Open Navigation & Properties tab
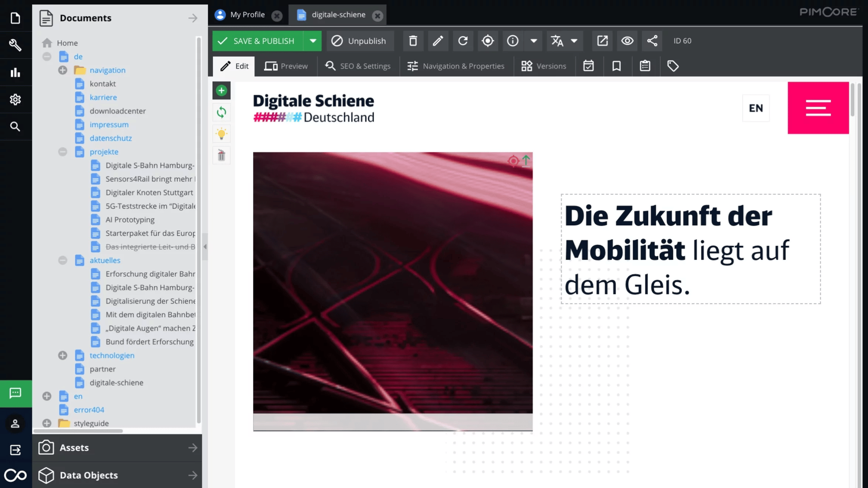The height and width of the screenshot is (488, 868). click(x=456, y=66)
